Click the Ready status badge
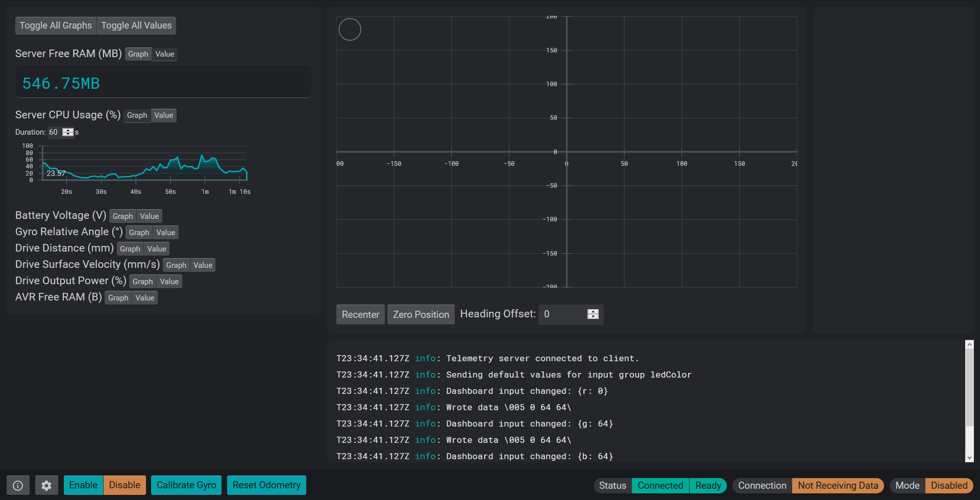The height and width of the screenshot is (500, 980). point(708,486)
